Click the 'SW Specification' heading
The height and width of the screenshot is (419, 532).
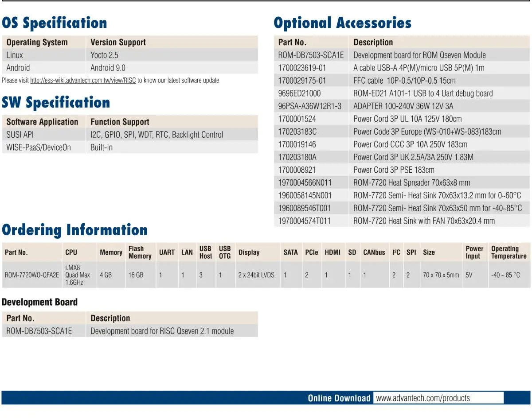click(56, 102)
